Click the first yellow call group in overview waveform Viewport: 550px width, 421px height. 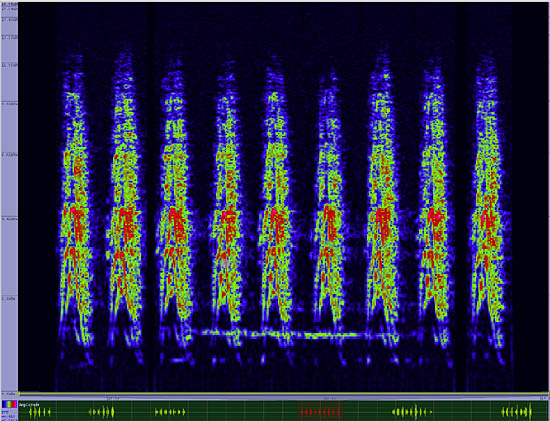pos(40,413)
